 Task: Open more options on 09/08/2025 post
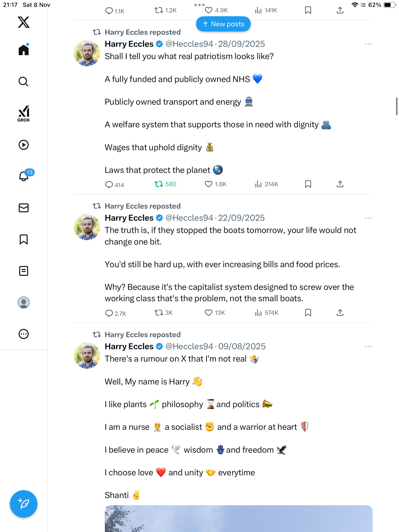pyautogui.click(x=368, y=347)
